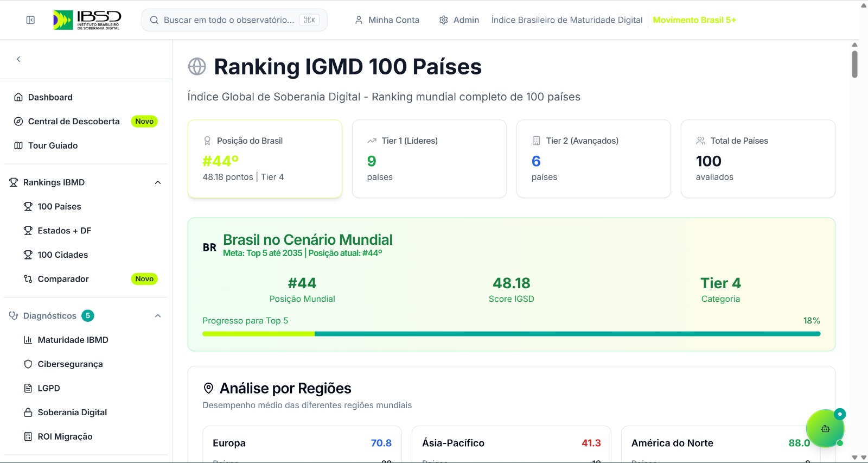
Task: Toggle the sidebar panel icon
Action: pyautogui.click(x=30, y=20)
